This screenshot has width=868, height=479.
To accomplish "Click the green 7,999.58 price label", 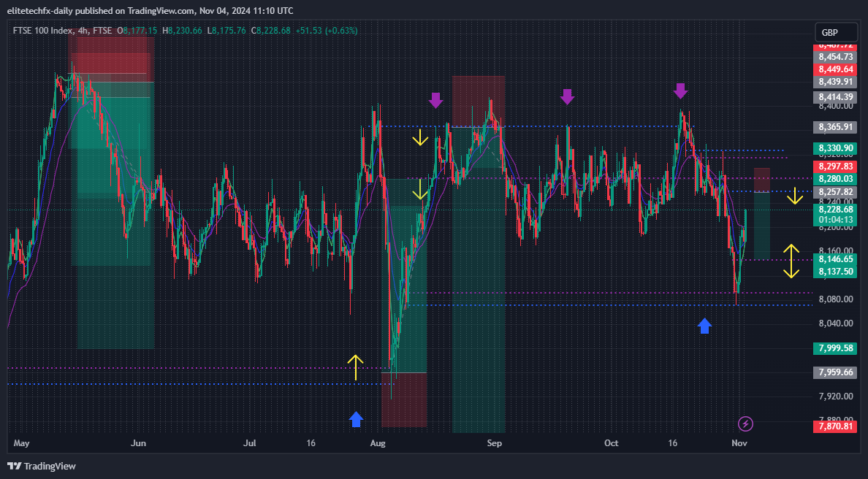I will 835,348.
